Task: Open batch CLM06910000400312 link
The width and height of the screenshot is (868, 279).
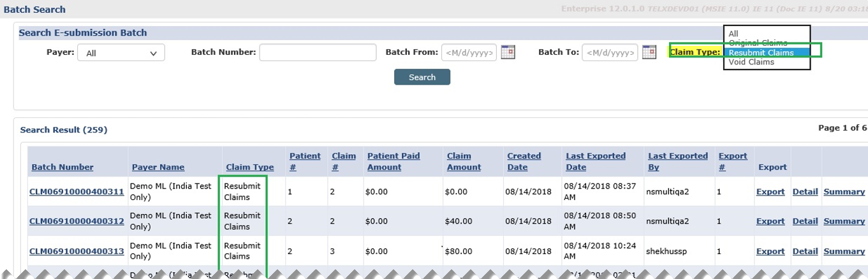Action: pyautogui.click(x=77, y=222)
